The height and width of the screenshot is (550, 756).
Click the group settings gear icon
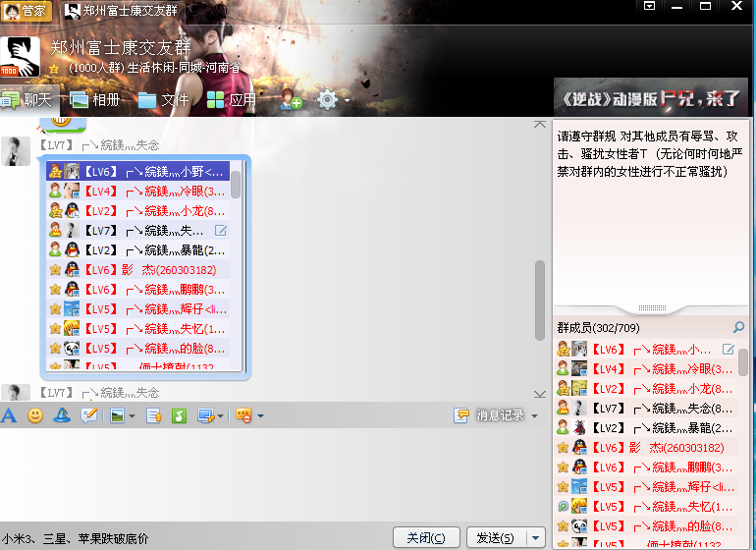(327, 99)
